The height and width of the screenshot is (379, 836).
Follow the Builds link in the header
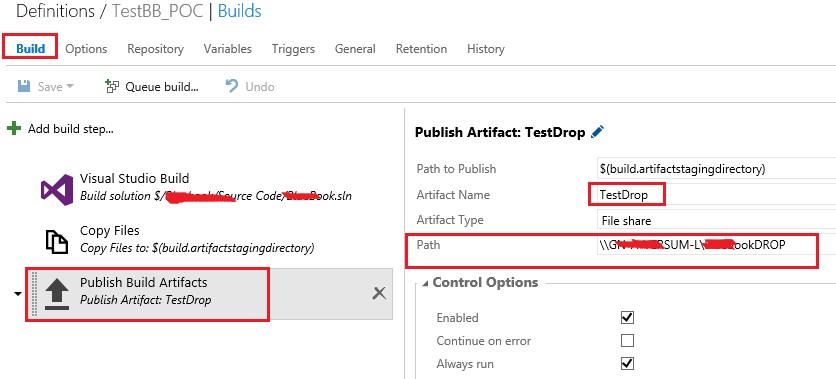click(240, 11)
